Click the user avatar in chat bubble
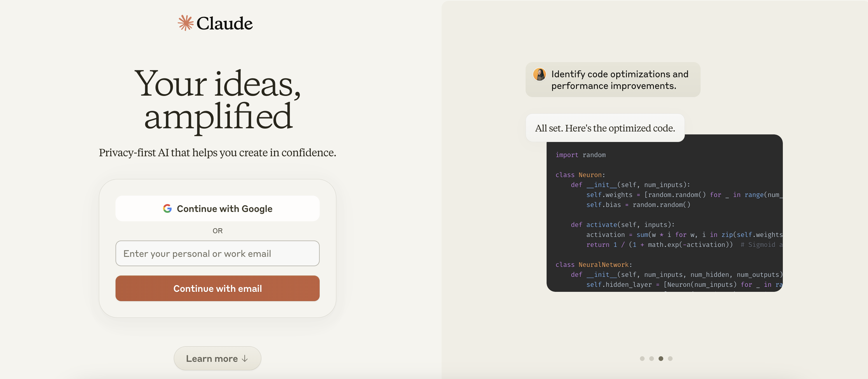 point(540,74)
